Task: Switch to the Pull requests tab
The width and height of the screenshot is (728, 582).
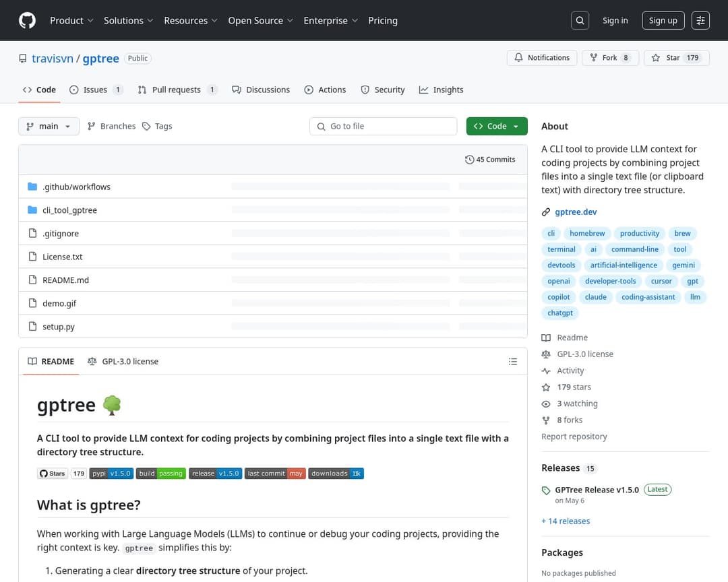Action: point(177,90)
